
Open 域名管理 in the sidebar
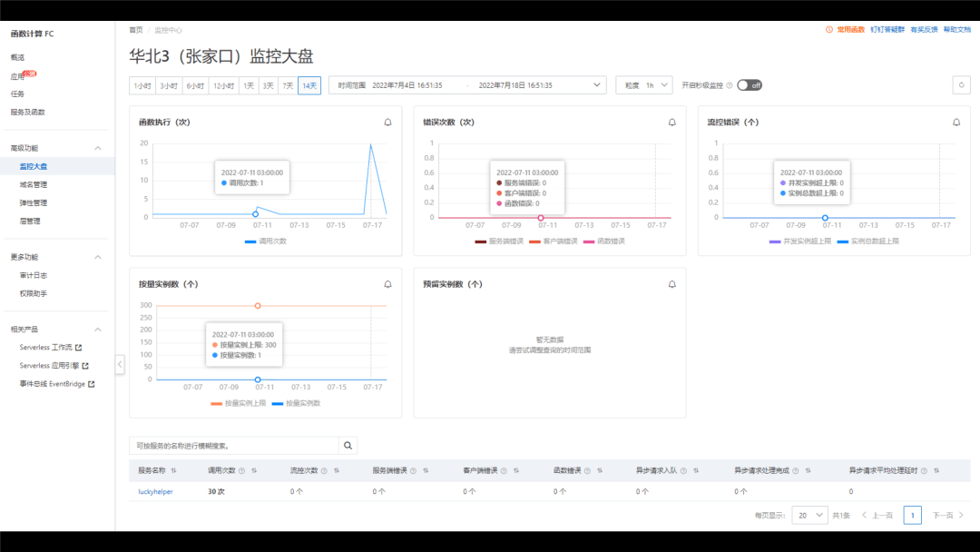tap(34, 184)
